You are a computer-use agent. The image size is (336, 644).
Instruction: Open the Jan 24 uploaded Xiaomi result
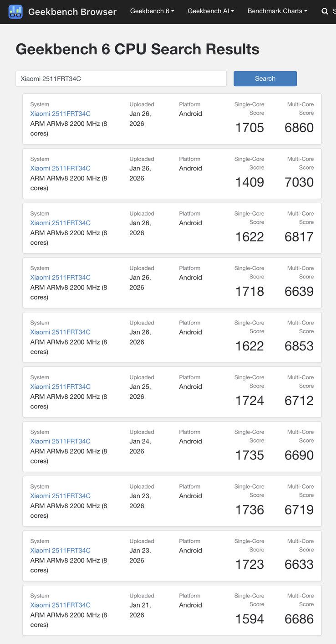point(60,441)
